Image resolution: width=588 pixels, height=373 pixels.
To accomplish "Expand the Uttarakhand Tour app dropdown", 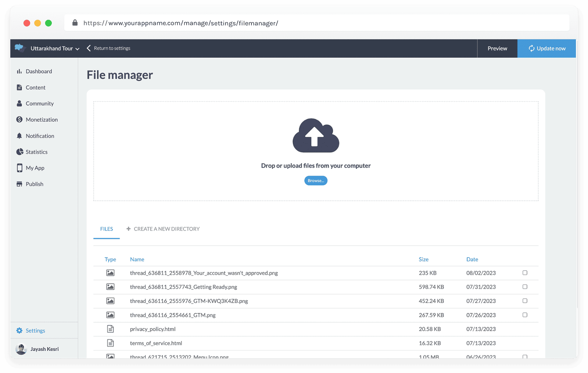I will (x=77, y=49).
